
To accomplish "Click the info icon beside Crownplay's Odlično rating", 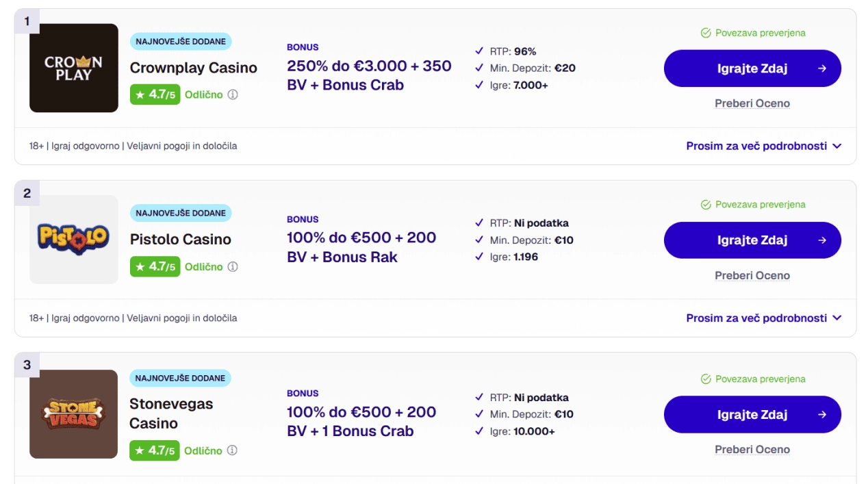I will pos(233,94).
